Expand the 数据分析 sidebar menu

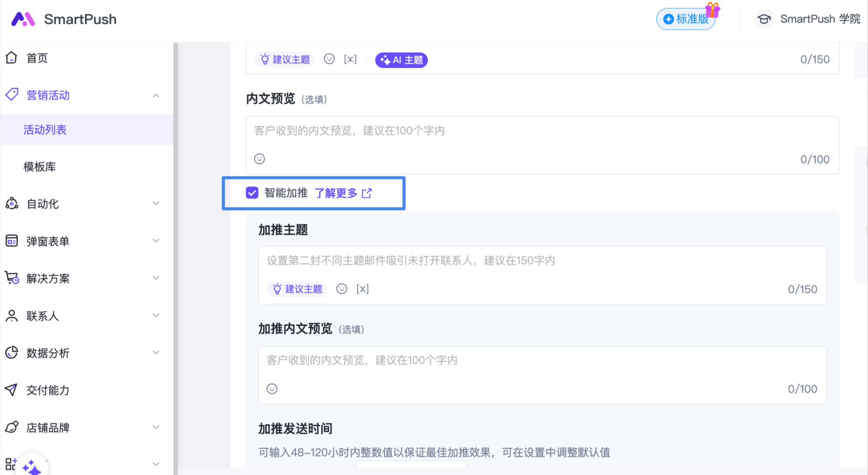point(156,352)
